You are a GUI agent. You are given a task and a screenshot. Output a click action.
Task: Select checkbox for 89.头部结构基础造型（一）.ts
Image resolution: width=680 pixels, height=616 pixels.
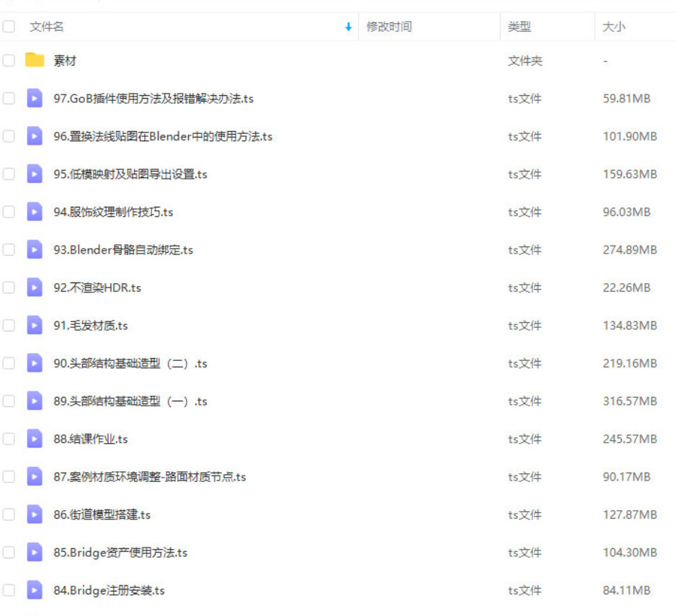[9, 401]
